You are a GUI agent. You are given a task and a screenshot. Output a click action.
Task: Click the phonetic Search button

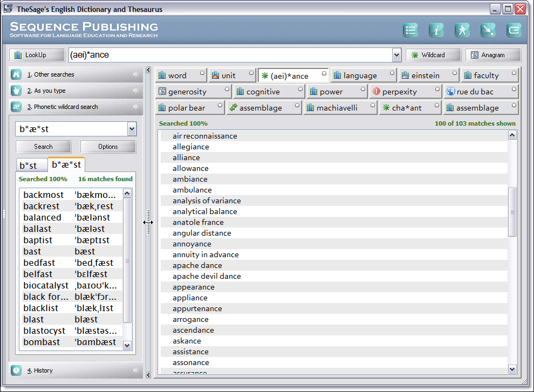pyautogui.click(x=43, y=147)
